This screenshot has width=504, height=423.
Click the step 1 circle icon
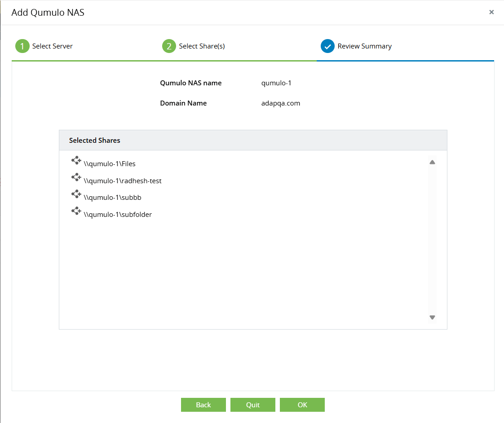(22, 46)
